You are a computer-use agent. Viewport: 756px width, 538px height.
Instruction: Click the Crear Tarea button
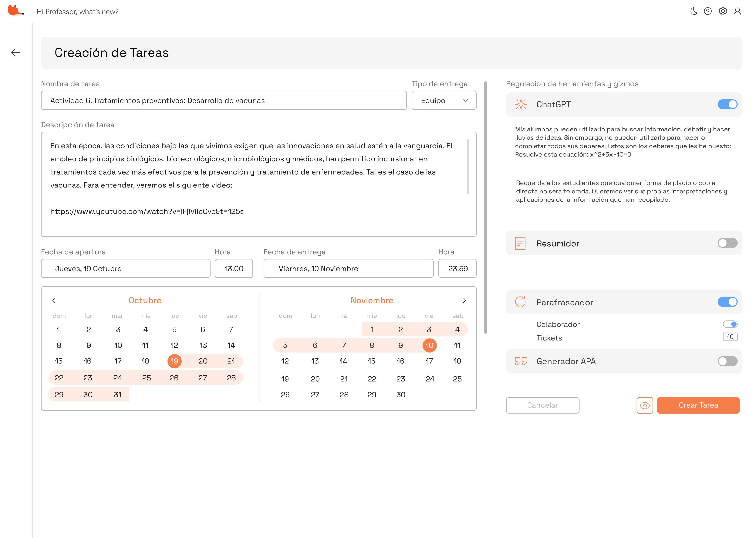(698, 405)
